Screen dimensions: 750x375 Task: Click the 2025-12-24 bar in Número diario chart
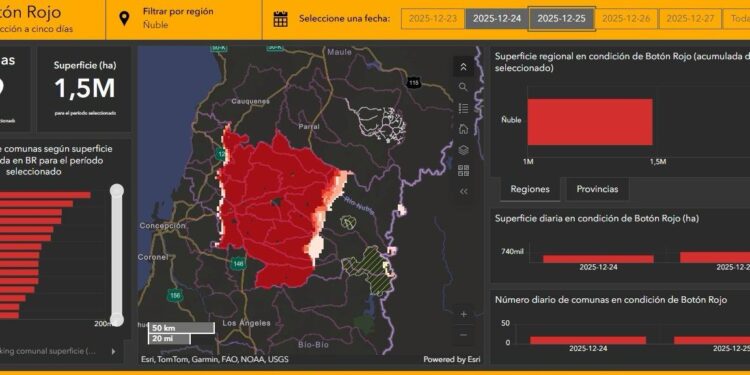coord(588,340)
